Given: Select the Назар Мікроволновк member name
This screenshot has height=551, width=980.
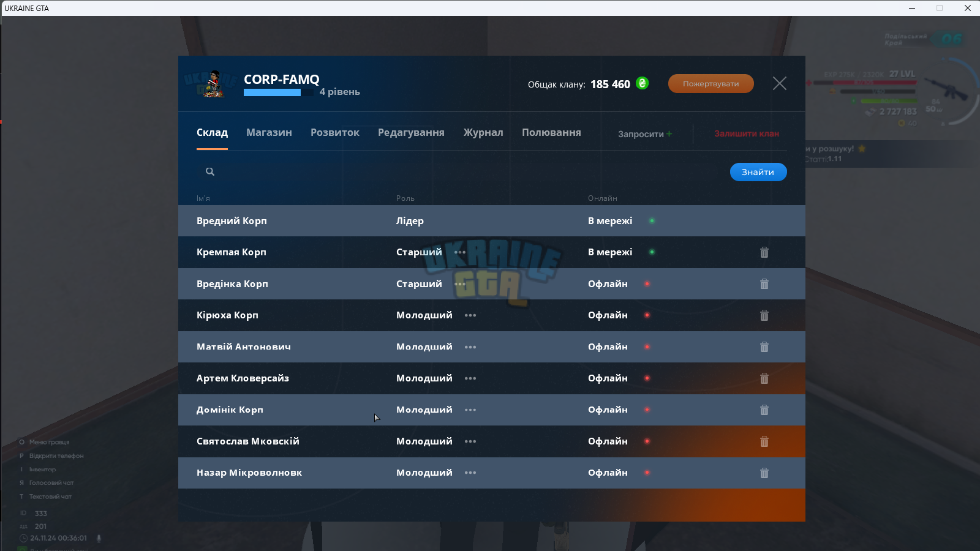Looking at the screenshot, I should click(249, 473).
